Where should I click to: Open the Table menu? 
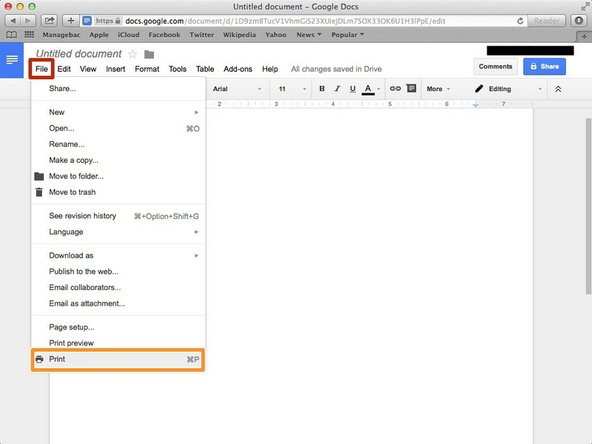(x=205, y=69)
